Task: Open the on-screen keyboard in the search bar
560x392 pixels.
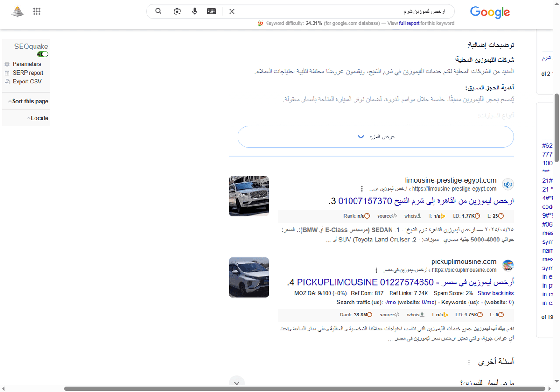Action: (x=211, y=11)
